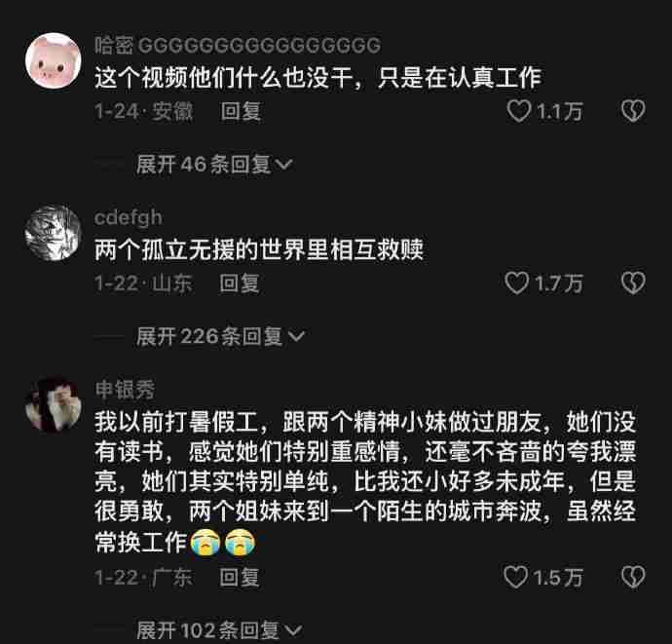Dislike cdefgh's comment about 相互救赎
The height and width of the screenshot is (644, 672).
pyautogui.click(x=633, y=284)
